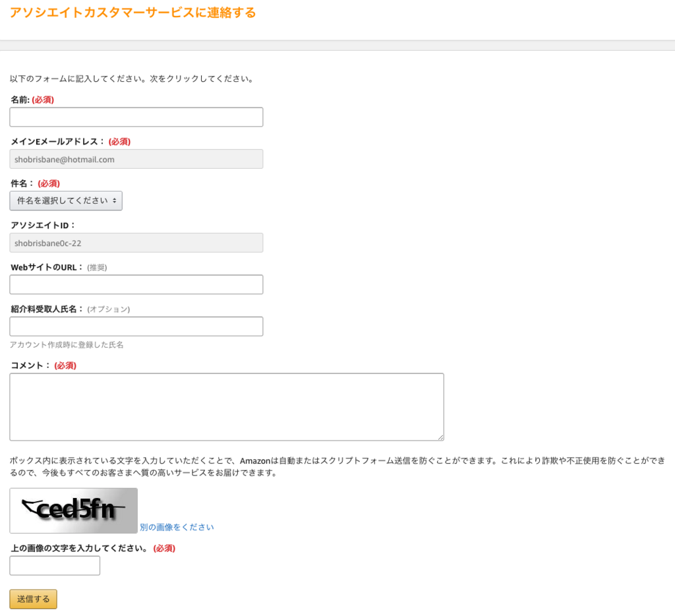Click the メインEメールアドレス label

(x=58, y=141)
